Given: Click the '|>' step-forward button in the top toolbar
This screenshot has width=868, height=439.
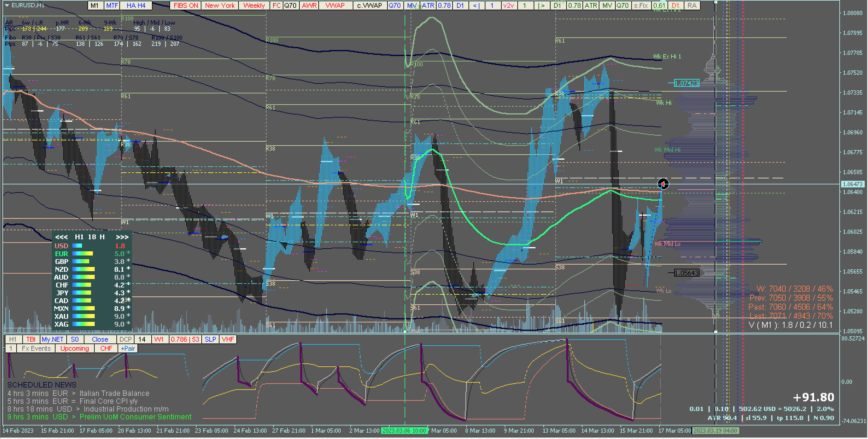Looking at the screenshot, I should coord(541,5).
